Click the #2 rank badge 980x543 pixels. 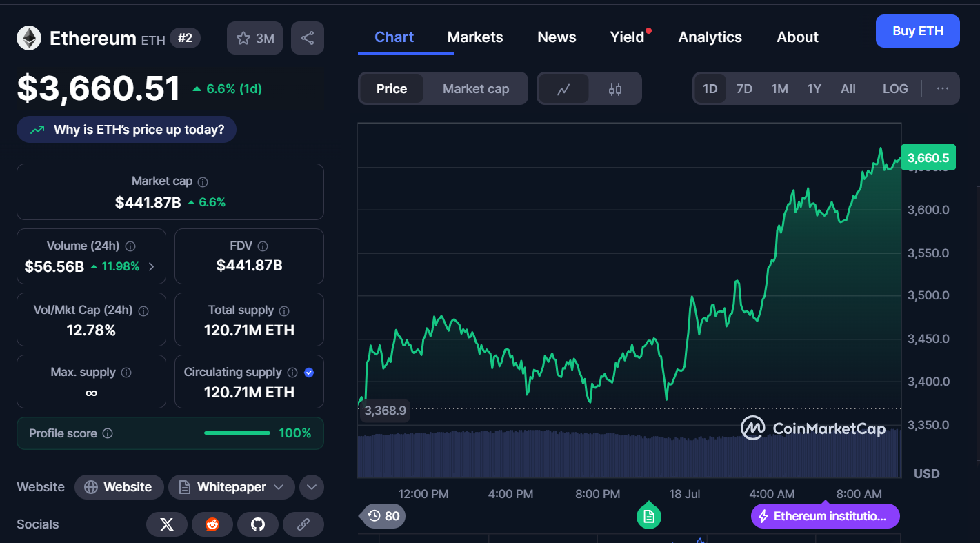[x=185, y=38]
